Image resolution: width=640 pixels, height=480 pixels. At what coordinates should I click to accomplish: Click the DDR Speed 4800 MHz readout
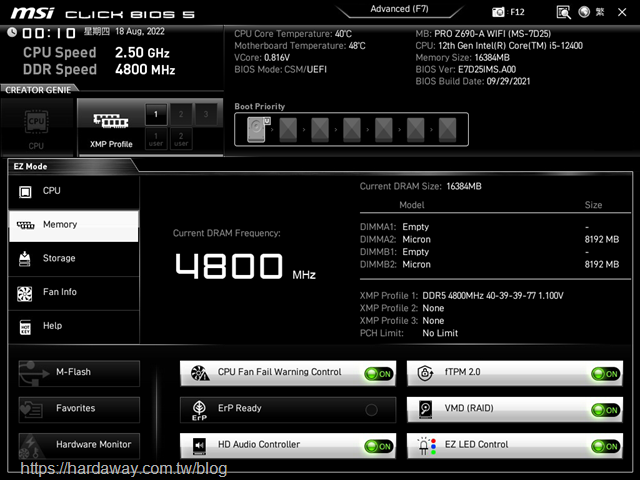pos(99,69)
